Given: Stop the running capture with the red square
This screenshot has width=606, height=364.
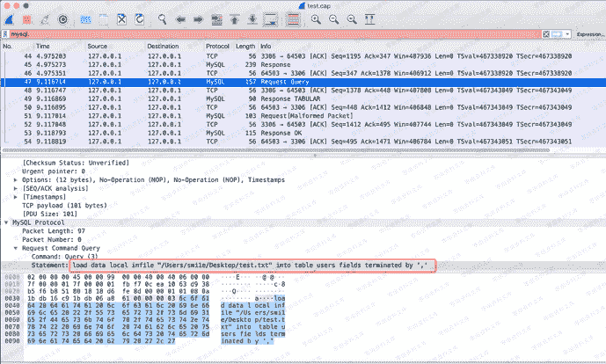Looking at the screenshot, I should tap(28, 18).
